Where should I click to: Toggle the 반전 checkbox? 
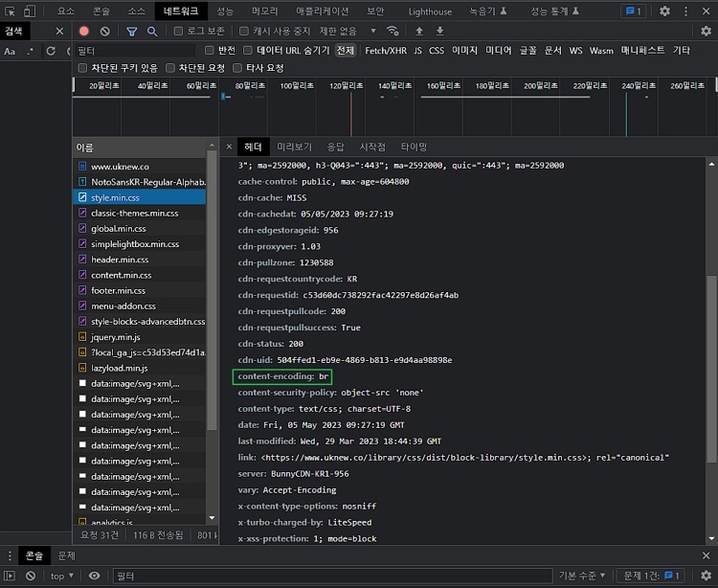[x=210, y=51]
